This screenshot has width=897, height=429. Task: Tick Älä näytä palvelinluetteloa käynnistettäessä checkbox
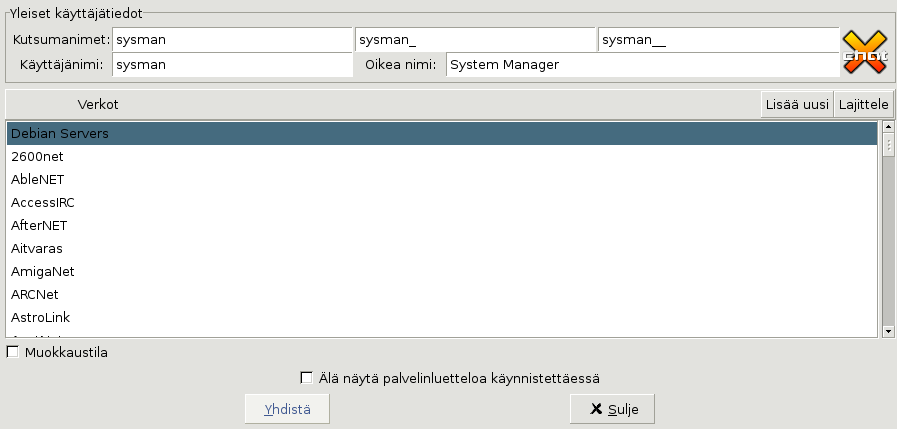(307, 378)
